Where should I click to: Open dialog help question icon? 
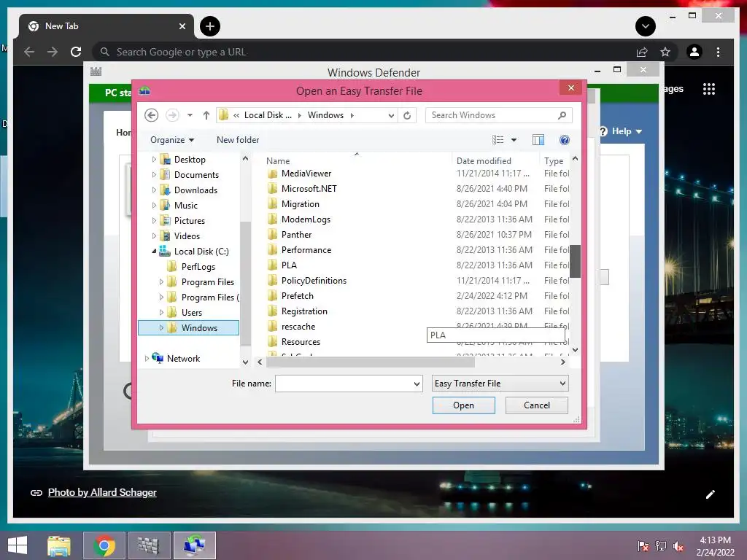[565, 140]
